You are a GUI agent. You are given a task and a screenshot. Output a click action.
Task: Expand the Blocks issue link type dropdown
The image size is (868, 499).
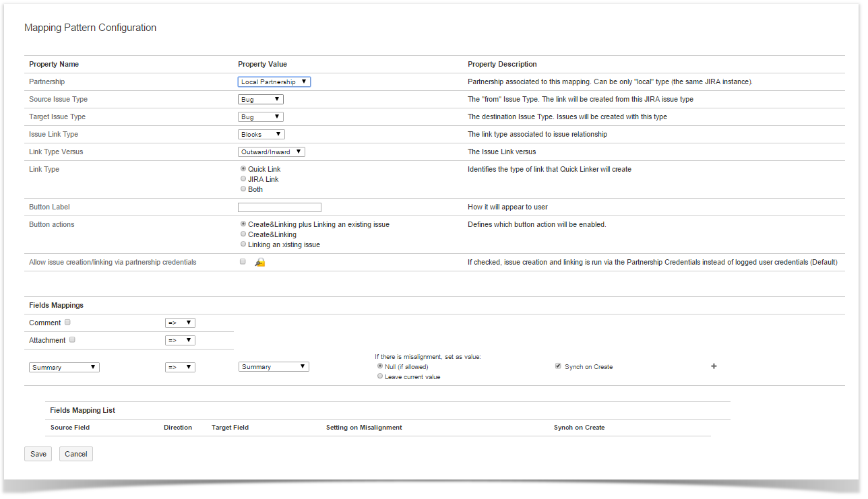coord(261,135)
